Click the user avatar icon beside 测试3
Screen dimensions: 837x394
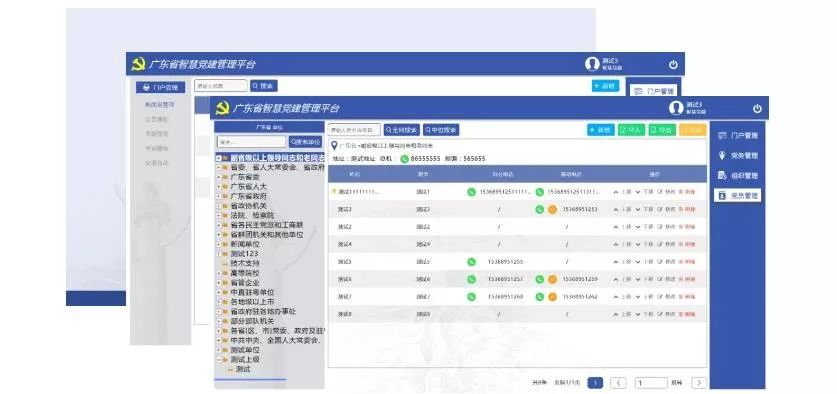pos(676,108)
